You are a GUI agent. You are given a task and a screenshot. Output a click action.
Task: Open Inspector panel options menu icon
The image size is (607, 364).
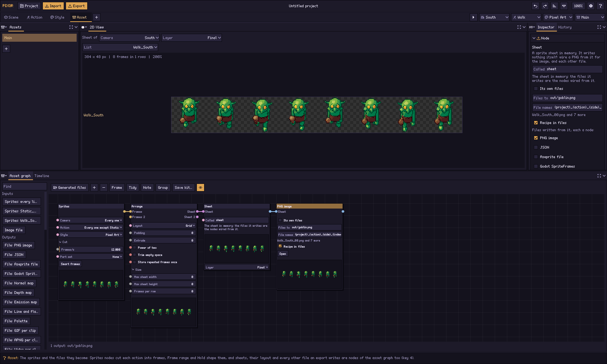(532, 27)
